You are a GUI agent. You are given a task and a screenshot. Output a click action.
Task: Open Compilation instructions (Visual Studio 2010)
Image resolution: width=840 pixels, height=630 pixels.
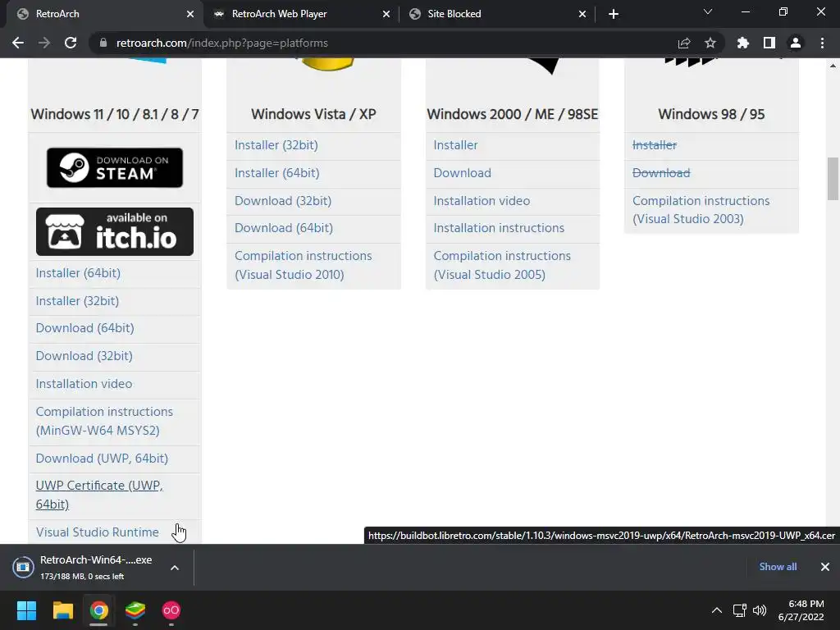pos(304,265)
